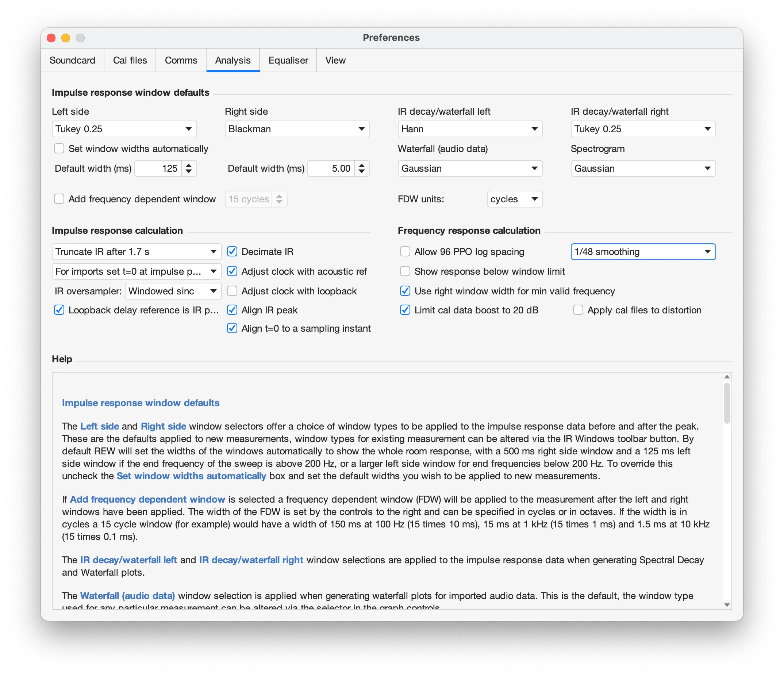The image size is (784, 675).
Task: Click the Add frequency dependent window link
Action: tap(147, 499)
